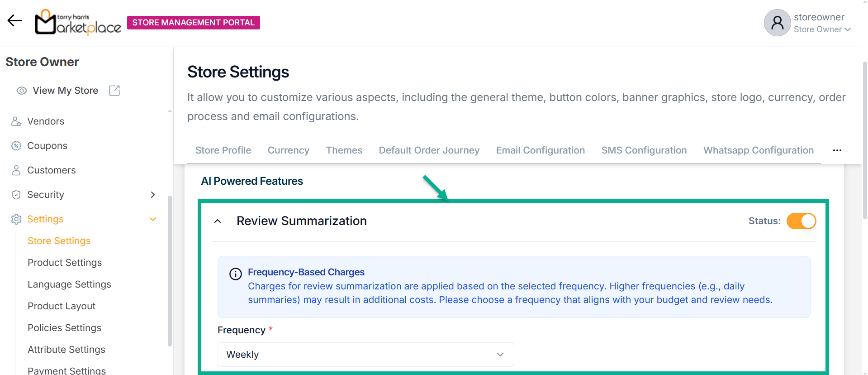Go to Language Settings

69,284
